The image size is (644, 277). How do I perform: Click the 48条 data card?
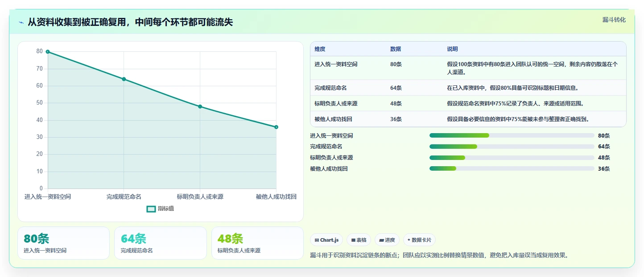coord(257,243)
